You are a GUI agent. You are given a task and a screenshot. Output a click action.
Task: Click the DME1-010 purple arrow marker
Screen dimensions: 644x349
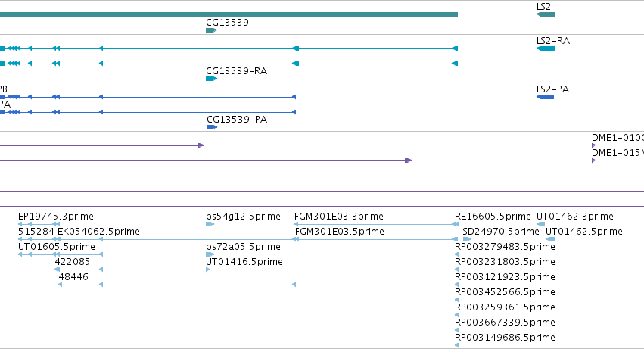point(593,145)
